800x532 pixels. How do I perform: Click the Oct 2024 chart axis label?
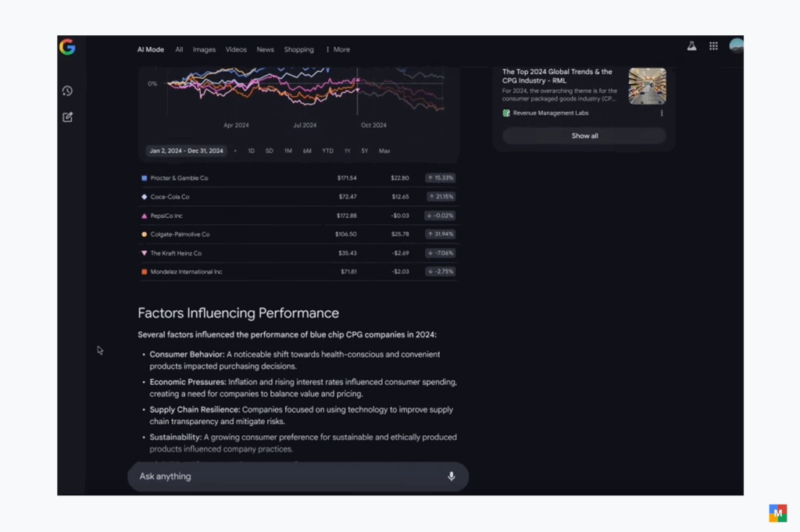[x=373, y=126]
